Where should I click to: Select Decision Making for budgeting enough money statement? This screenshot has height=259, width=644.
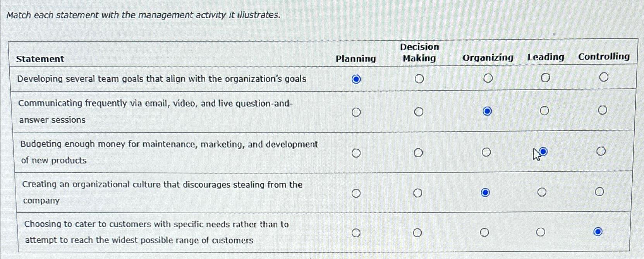click(x=418, y=152)
